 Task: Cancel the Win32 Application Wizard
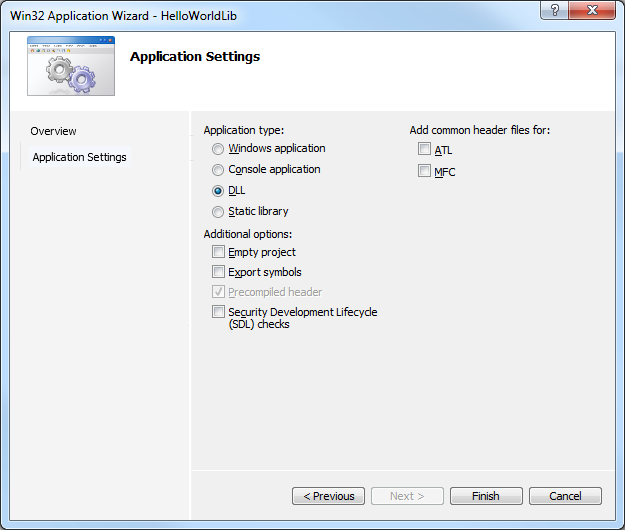565,496
